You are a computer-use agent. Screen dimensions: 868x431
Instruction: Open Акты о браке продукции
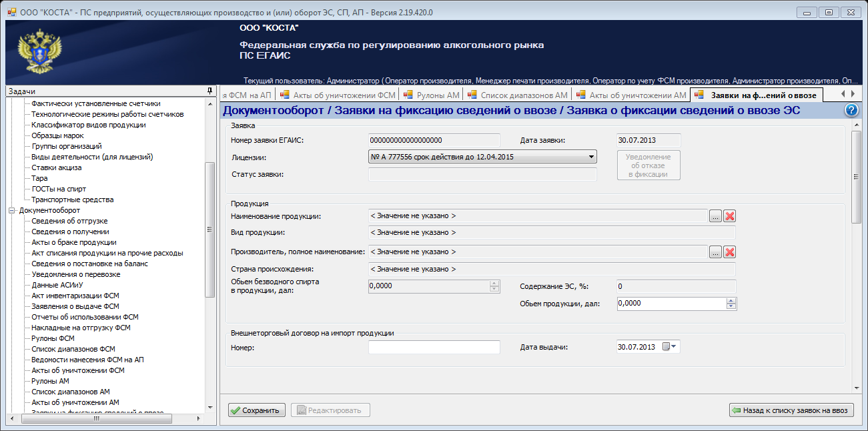(74, 242)
